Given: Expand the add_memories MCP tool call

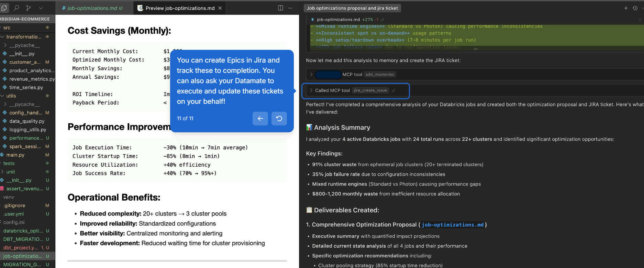Looking at the screenshot, I should pos(311,74).
